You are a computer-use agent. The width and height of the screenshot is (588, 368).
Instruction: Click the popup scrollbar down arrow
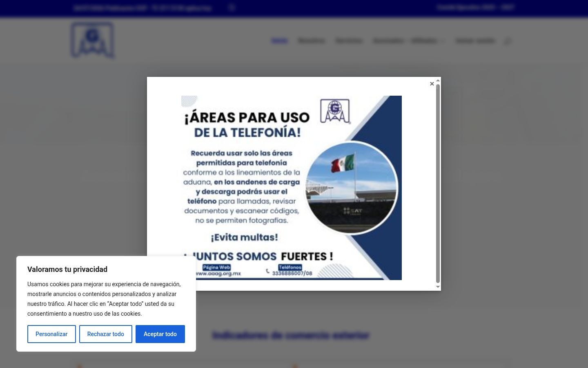(x=438, y=287)
